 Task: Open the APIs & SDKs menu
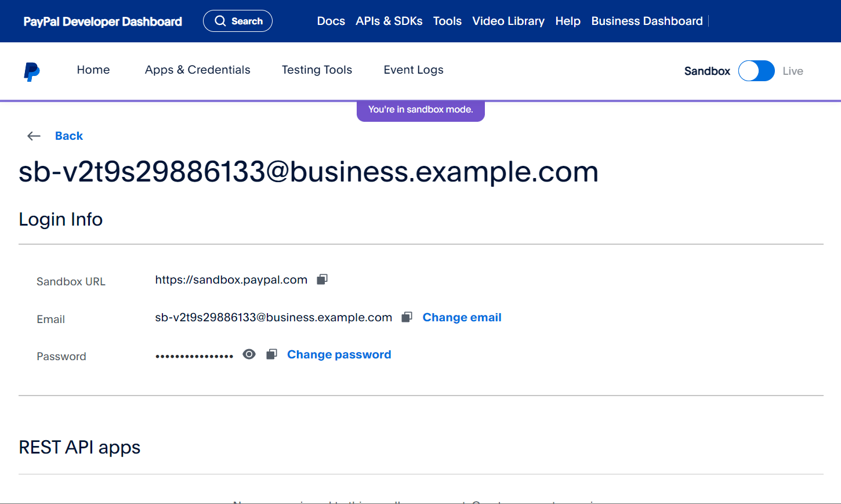pos(389,21)
